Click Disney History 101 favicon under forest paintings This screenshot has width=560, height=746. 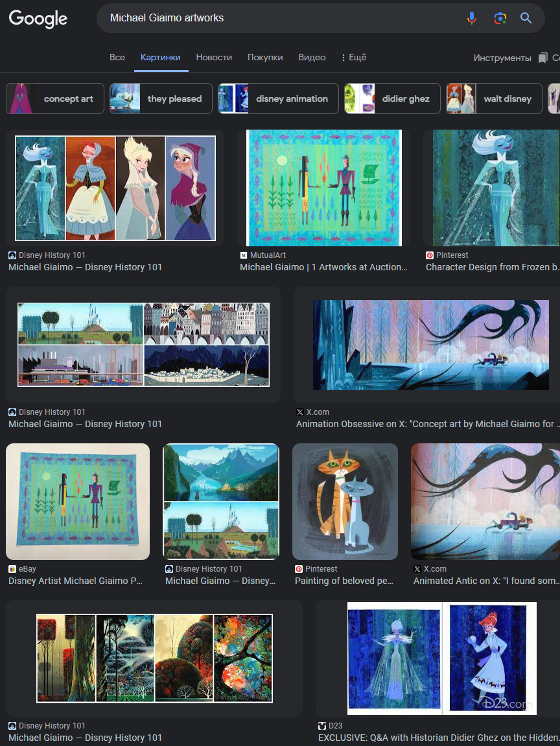coord(12,726)
